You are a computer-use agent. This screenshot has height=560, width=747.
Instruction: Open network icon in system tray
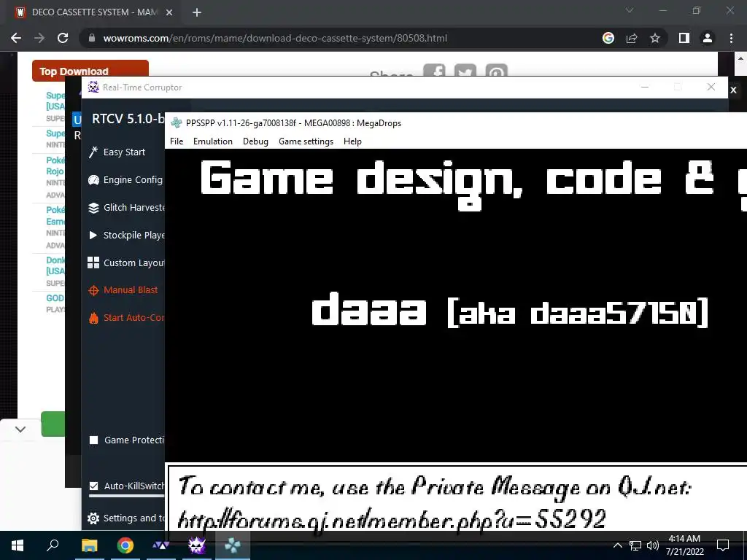[635, 545]
